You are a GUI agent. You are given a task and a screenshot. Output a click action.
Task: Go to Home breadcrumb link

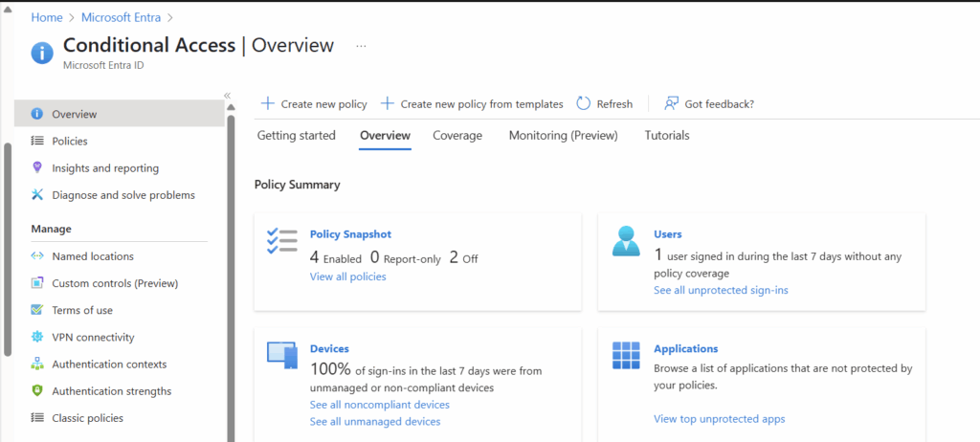coord(47,17)
